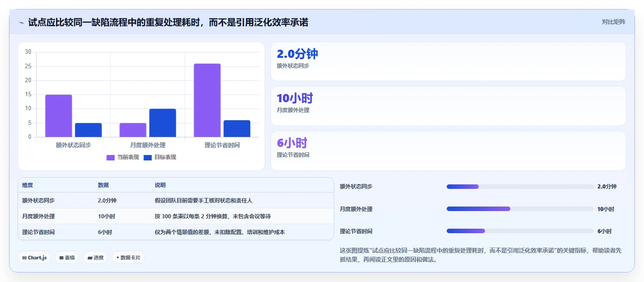The height and width of the screenshot is (282, 644).
Task: Click the blue 月度额外处理 bar in the chart
Action: [x=163, y=123]
